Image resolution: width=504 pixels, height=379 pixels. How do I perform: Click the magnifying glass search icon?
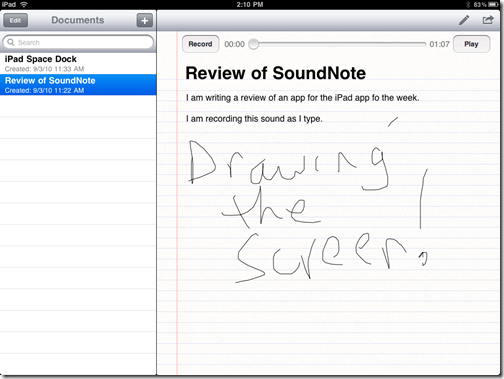tap(11, 42)
